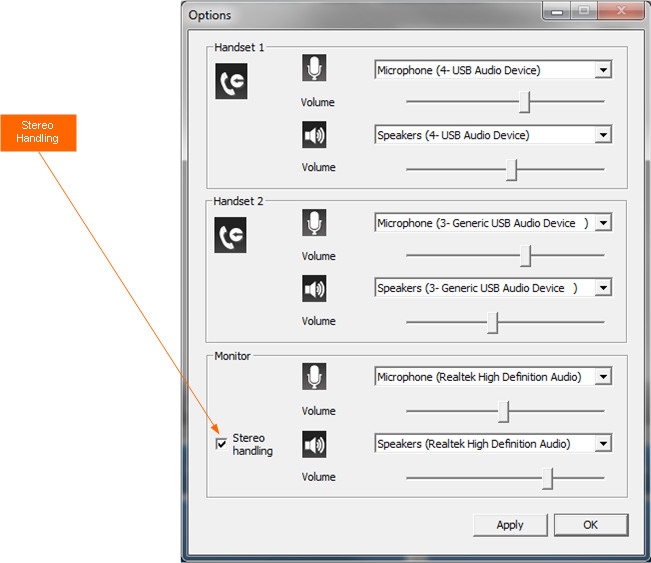The height and width of the screenshot is (563, 651).
Task: Click Monitor microphone volume slider
Action: pyautogui.click(x=504, y=411)
